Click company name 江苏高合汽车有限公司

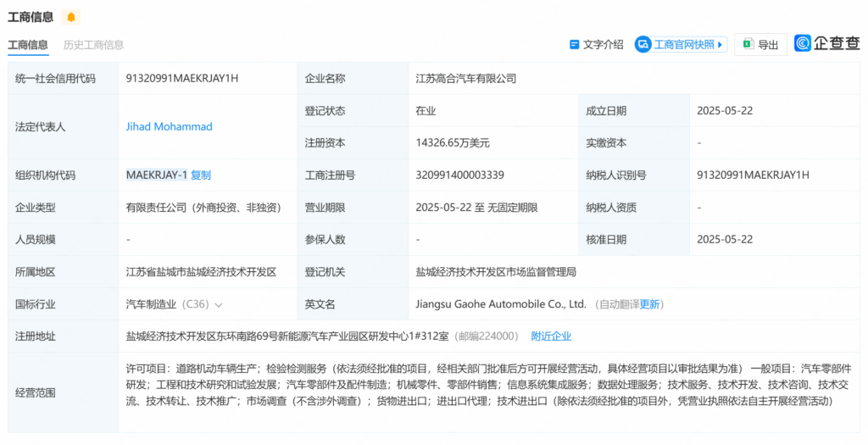click(465, 78)
